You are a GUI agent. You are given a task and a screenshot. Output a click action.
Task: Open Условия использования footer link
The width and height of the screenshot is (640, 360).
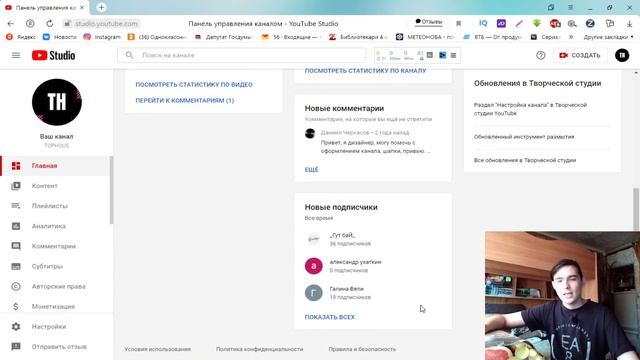pyautogui.click(x=158, y=349)
